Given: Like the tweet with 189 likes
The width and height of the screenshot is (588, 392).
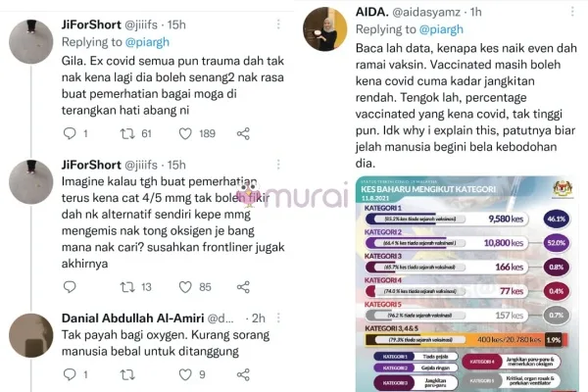Looking at the screenshot, I should (185, 133).
